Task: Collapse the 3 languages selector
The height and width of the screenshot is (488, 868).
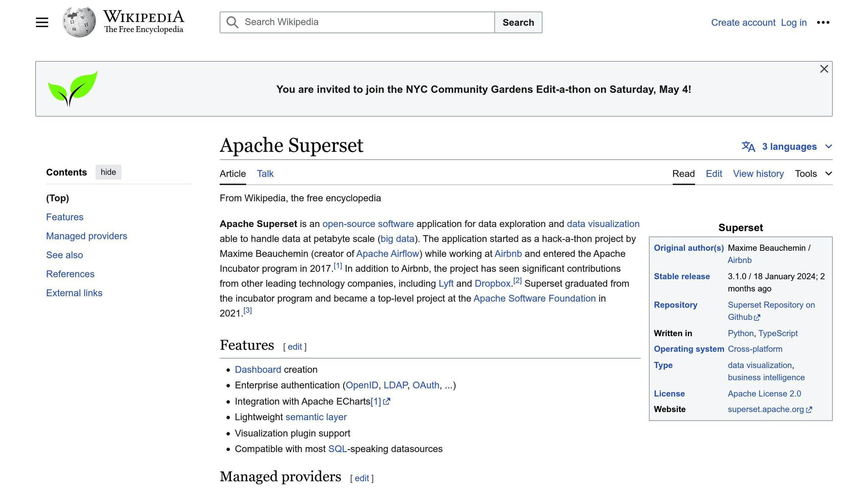Action: (828, 147)
